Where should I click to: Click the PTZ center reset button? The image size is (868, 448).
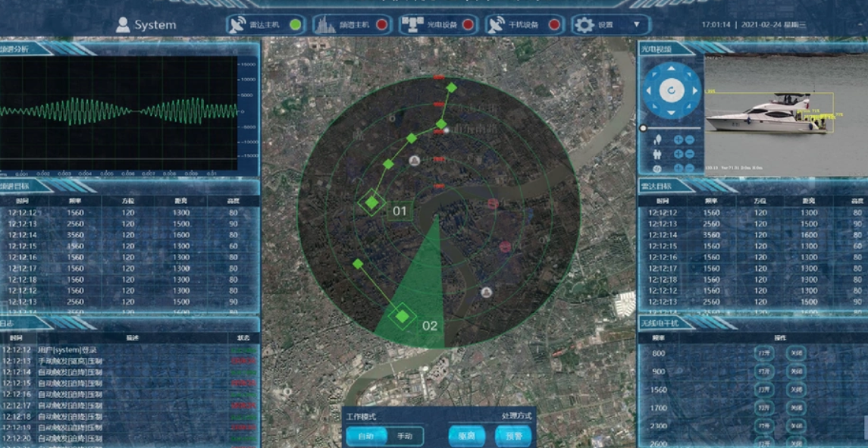[x=671, y=91]
